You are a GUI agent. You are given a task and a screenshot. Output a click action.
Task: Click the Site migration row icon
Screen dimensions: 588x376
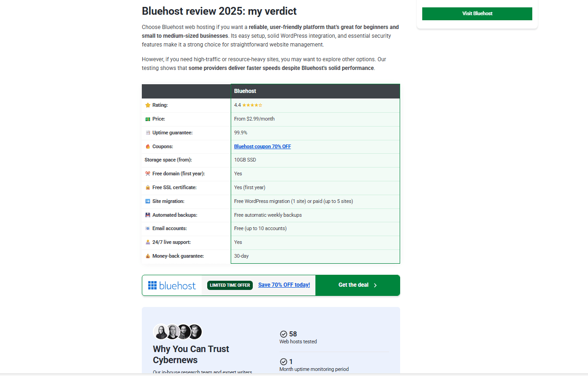[x=147, y=201]
